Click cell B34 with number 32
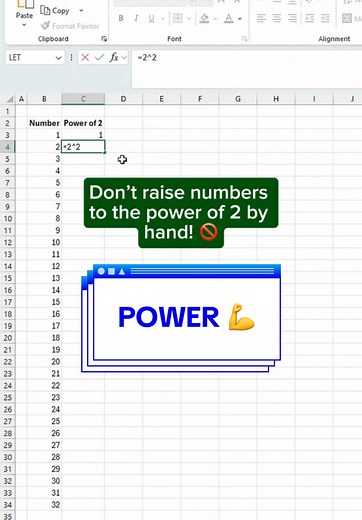The height and width of the screenshot is (520, 362). [x=44, y=505]
